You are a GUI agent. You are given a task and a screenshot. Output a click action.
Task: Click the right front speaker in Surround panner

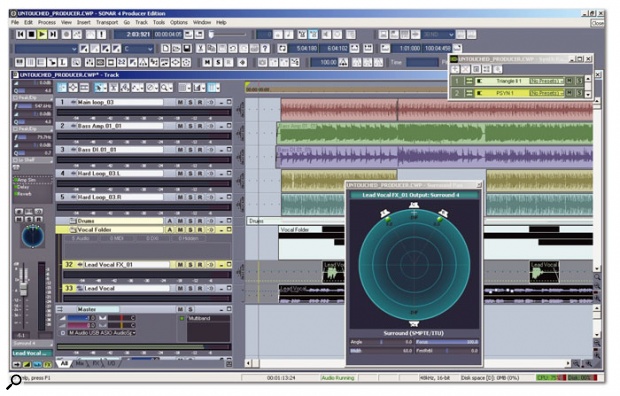pyautogui.click(x=442, y=214)
